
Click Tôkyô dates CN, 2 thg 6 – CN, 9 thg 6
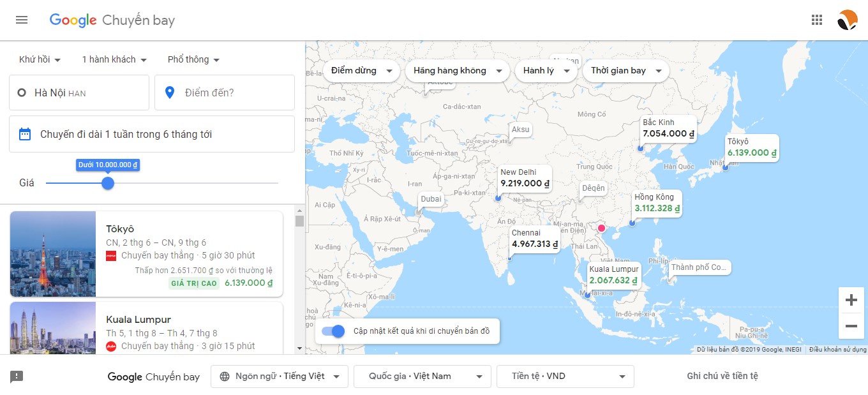click(x=156, y=242)
